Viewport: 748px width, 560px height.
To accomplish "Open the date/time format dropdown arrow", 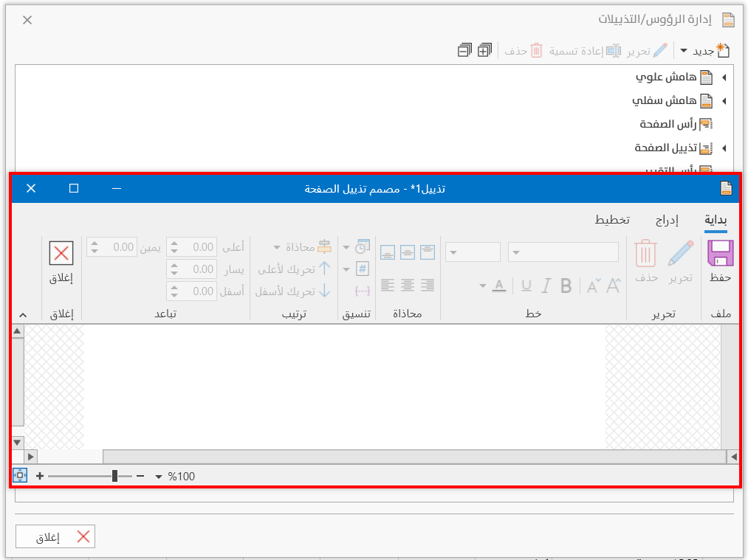I will (x=346, y=247).
